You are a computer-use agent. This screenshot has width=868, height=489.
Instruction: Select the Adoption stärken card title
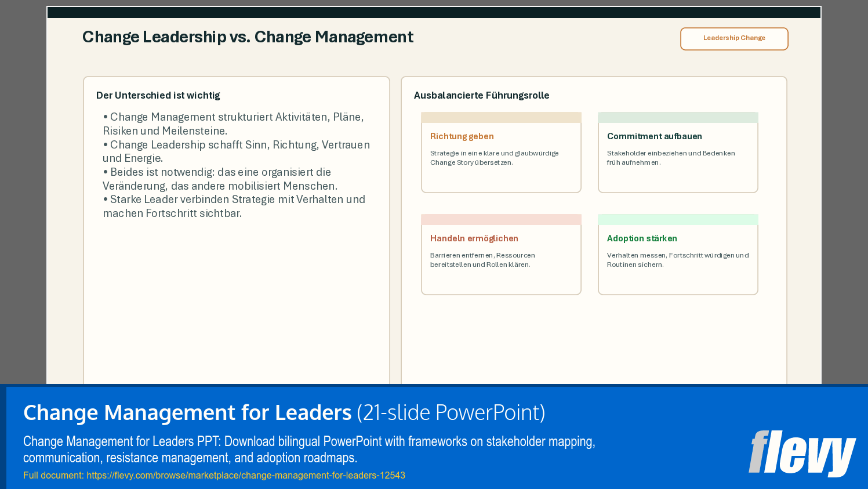[641, 238]
